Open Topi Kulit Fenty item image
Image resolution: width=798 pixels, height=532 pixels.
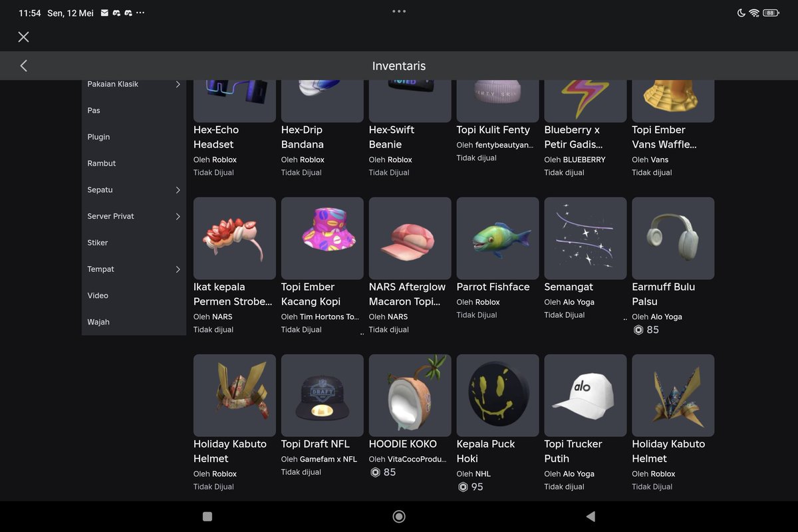tap(498, 101)
